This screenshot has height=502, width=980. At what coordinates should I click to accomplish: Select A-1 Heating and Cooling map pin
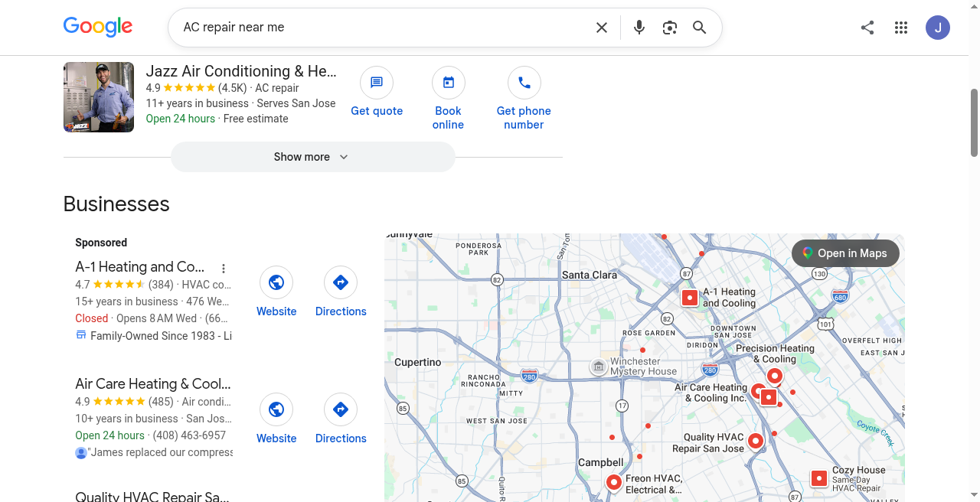(690, 298)
